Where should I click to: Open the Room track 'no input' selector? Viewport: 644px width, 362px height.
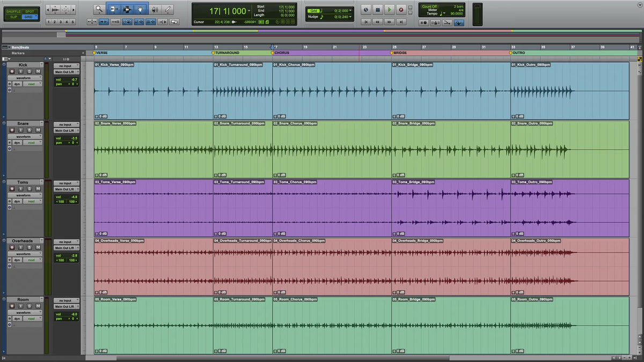(x=66, y=301)
